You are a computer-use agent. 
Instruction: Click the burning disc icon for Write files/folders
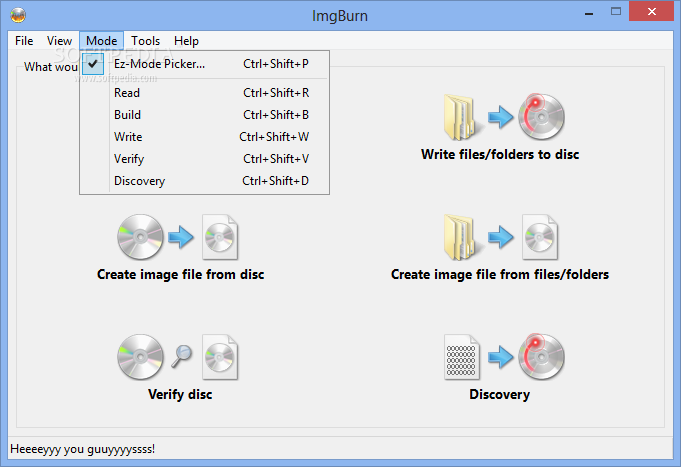coord(541,116)
